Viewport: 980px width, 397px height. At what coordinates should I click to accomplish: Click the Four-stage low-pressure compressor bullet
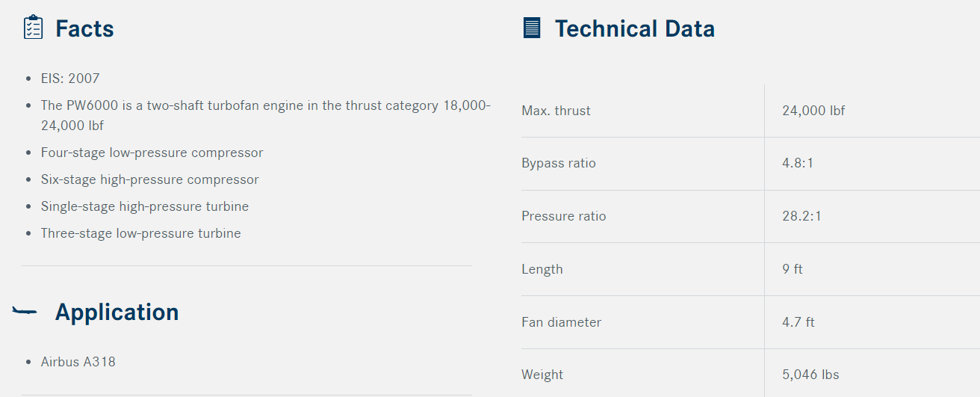[152, 153]
